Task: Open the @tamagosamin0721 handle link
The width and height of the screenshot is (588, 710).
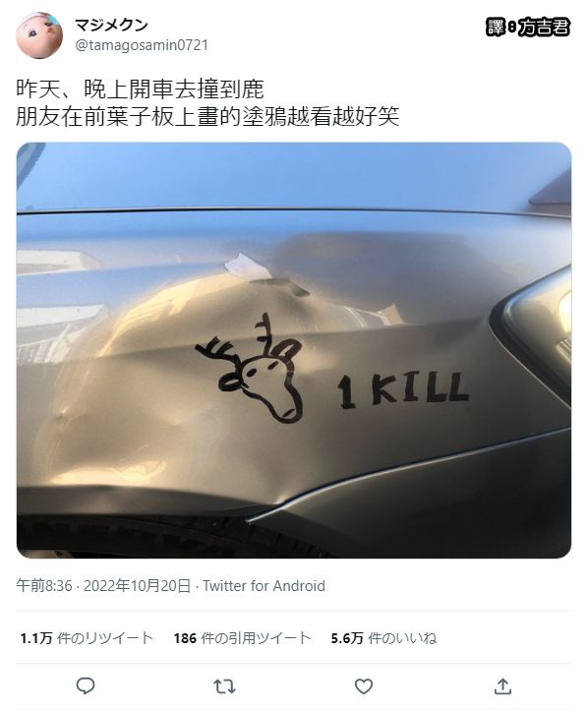Action: [142, 46]
